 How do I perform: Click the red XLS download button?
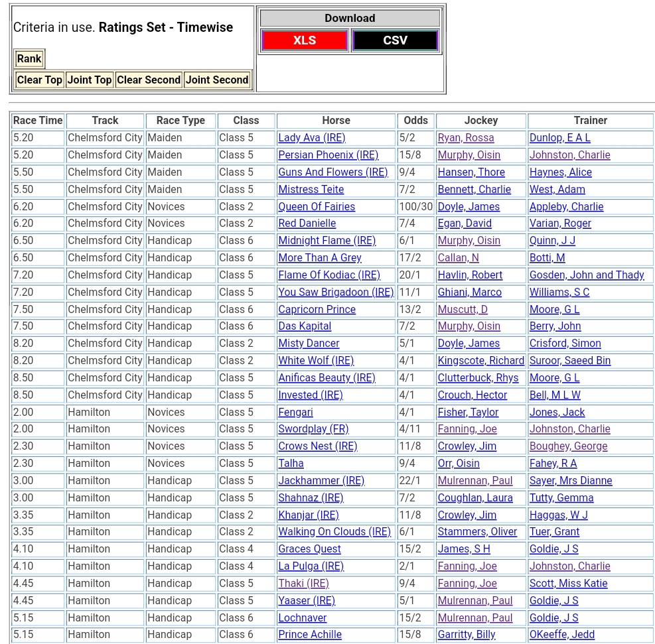pos(305,40)
